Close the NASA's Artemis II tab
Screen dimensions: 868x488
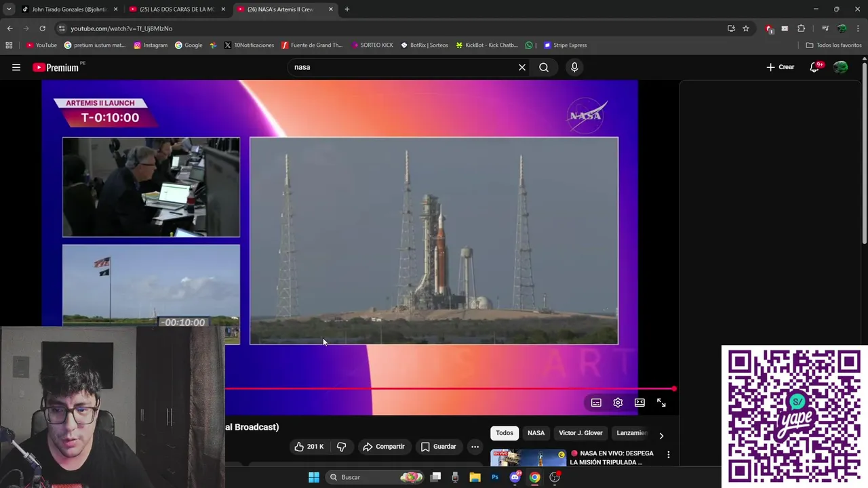[x=331, y=9]
